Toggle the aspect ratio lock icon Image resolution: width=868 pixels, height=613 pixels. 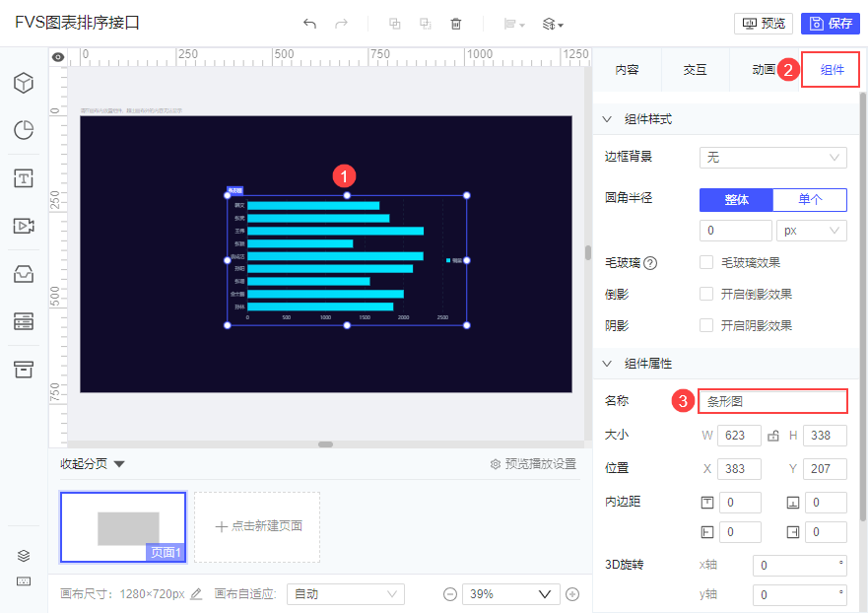(773, 436)
